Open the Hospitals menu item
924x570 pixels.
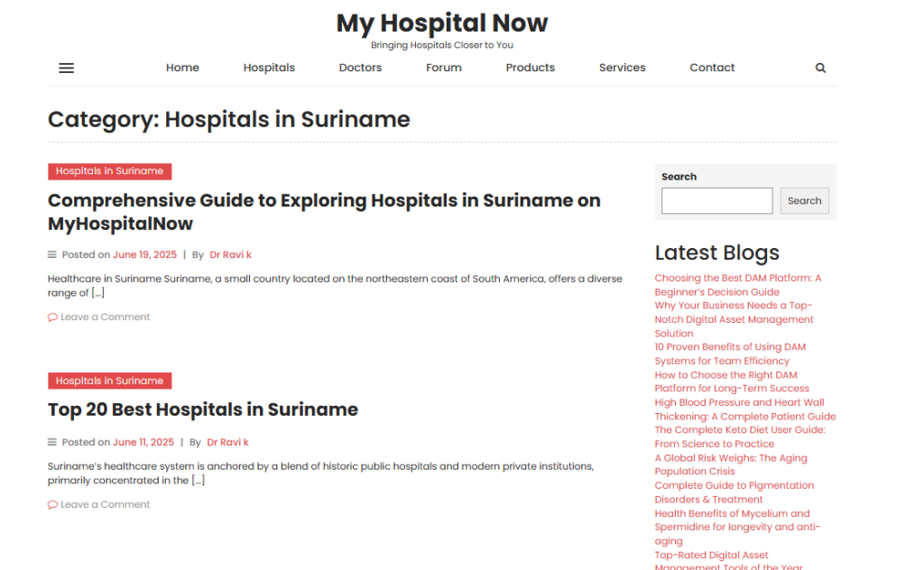pos(269,68)
